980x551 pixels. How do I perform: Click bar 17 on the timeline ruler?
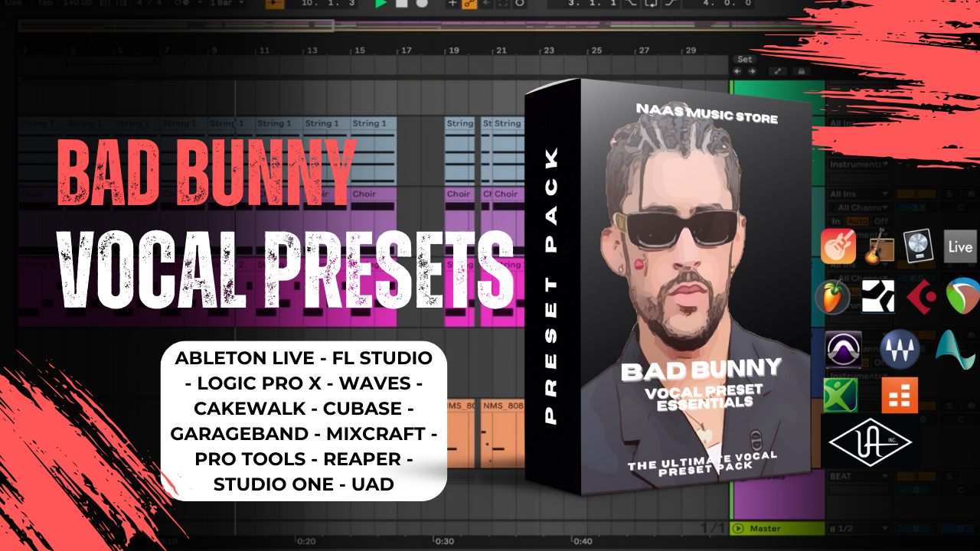point(407,51)
